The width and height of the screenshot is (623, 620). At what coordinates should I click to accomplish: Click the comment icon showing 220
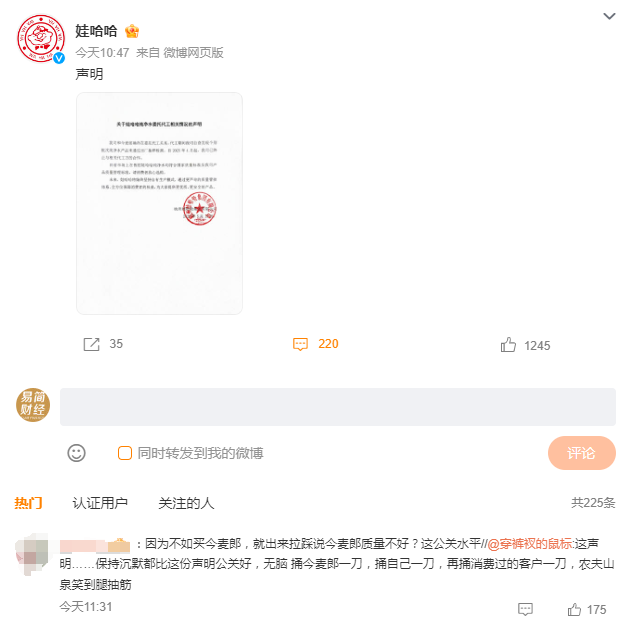coord(300,344)
